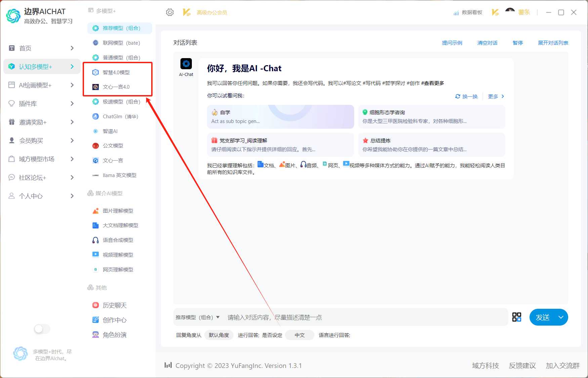588x378 pixels.
Task: Expand the 首页 sidebar chevron
Action: 72,48
